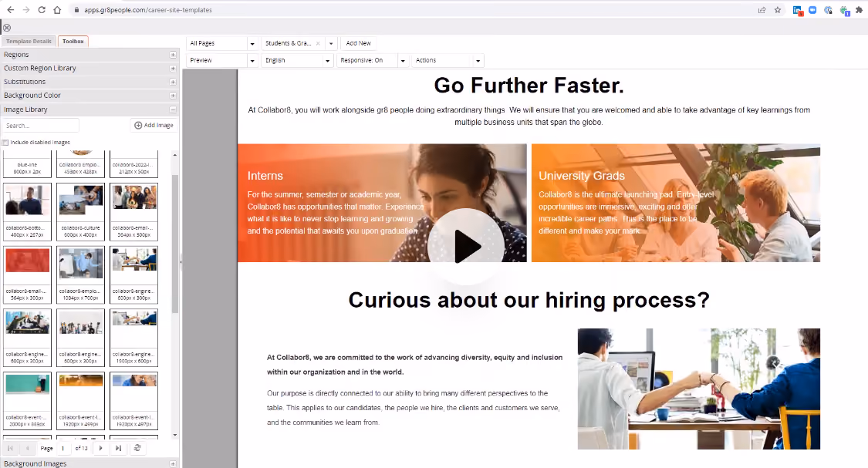Click the image library vertical scrollbar

coord(175,244)
